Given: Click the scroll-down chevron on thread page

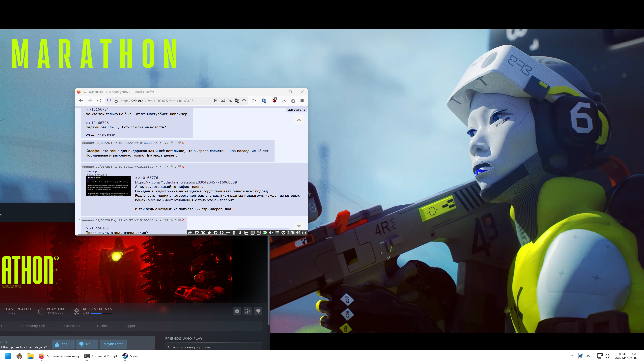Looking at the screenshot, I should pos(299,226).
